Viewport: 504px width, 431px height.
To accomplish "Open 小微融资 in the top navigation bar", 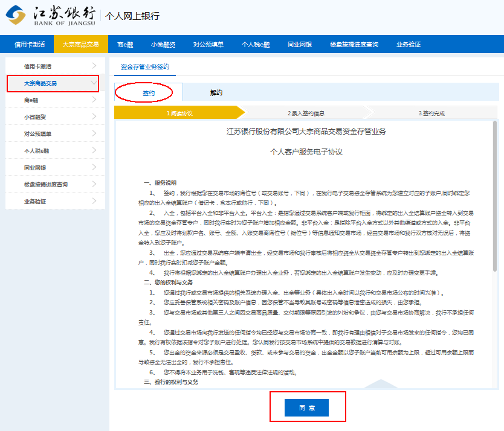I will [163, 44].
